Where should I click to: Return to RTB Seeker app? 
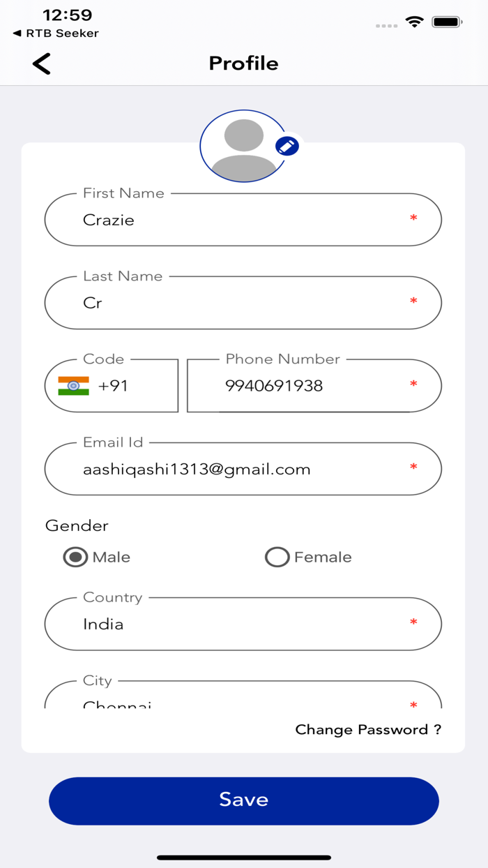[56, 33]
